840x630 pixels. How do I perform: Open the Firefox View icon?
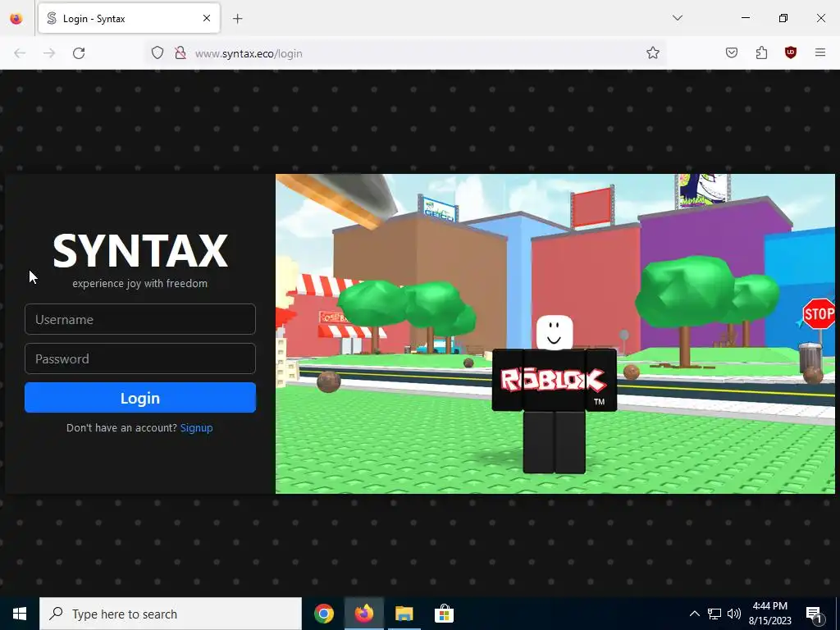[x=16, y=18]
